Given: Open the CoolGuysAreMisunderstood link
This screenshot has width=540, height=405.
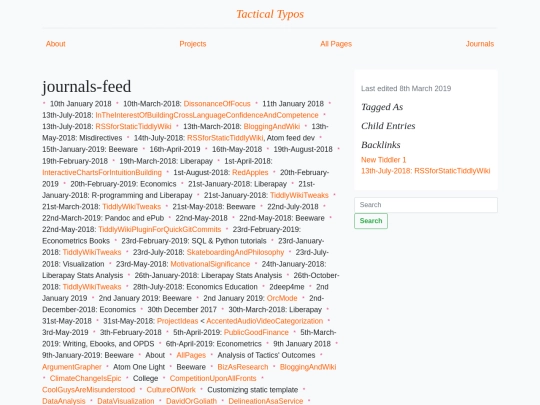Looking at the screenshot, I should coord(89,390).
